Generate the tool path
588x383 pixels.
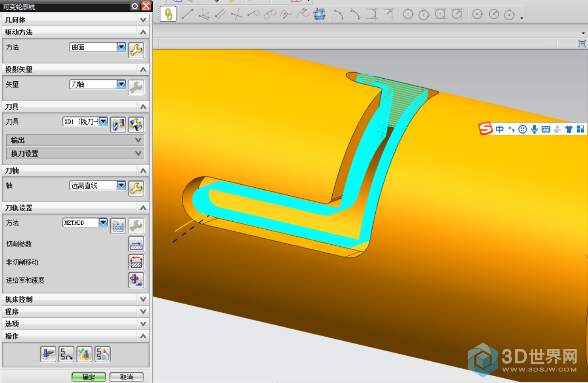(x=48, y=354)
